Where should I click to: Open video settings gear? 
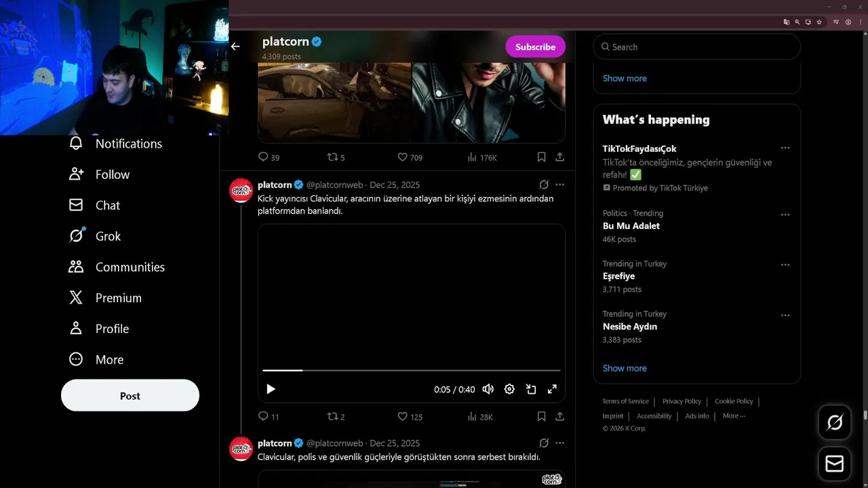(509, 389)
